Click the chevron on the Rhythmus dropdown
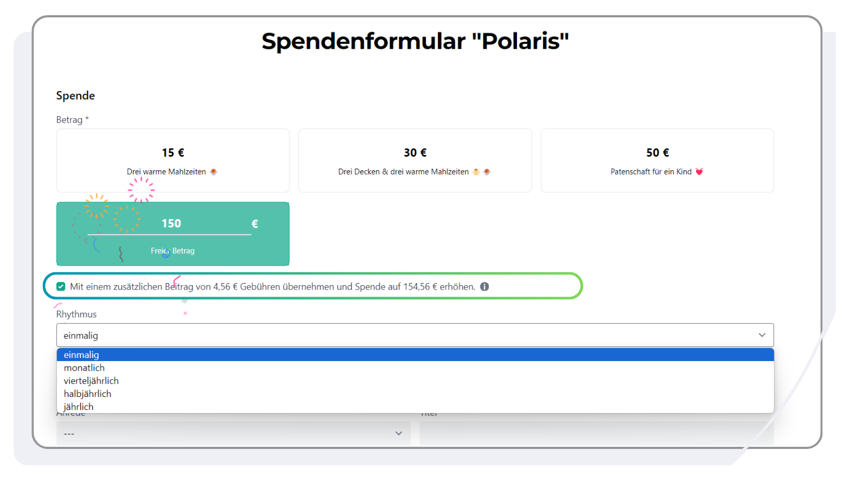 pos(762,335)
